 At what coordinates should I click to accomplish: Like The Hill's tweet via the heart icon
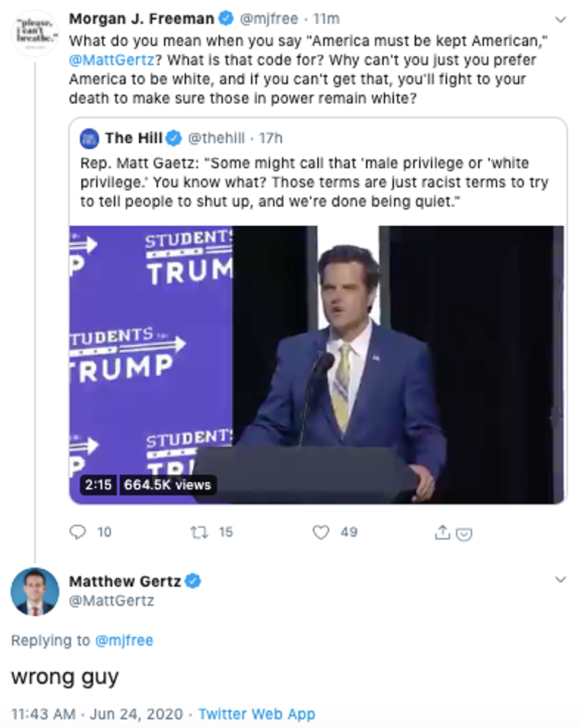[x=321, y=533]
